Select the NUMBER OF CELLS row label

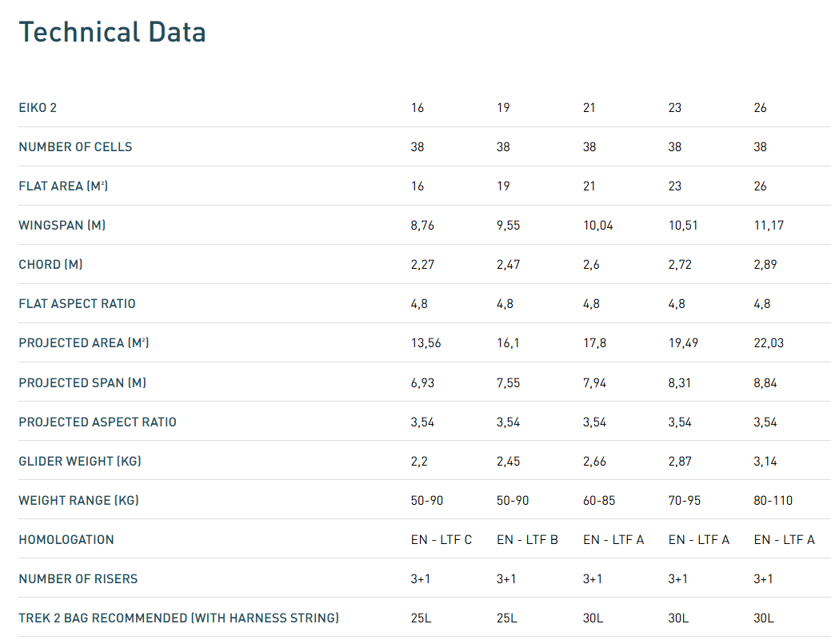click(75, 147)
